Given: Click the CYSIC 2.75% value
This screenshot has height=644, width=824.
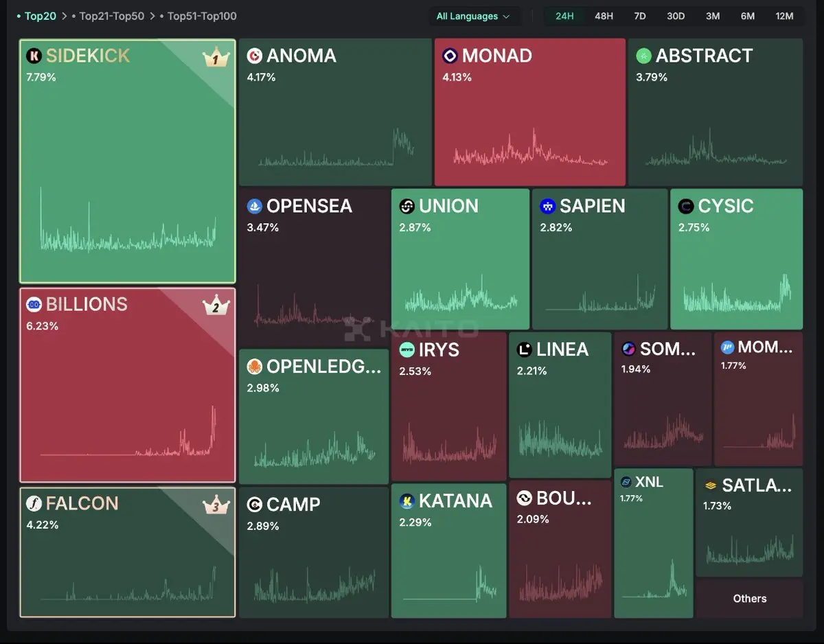Looking at the screenshot, I should tap(694, 227).
